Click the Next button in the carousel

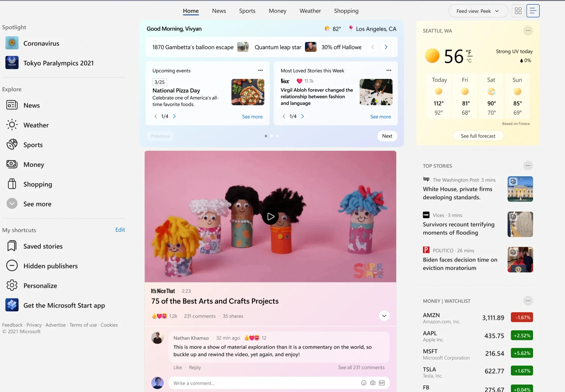point(387,136)
